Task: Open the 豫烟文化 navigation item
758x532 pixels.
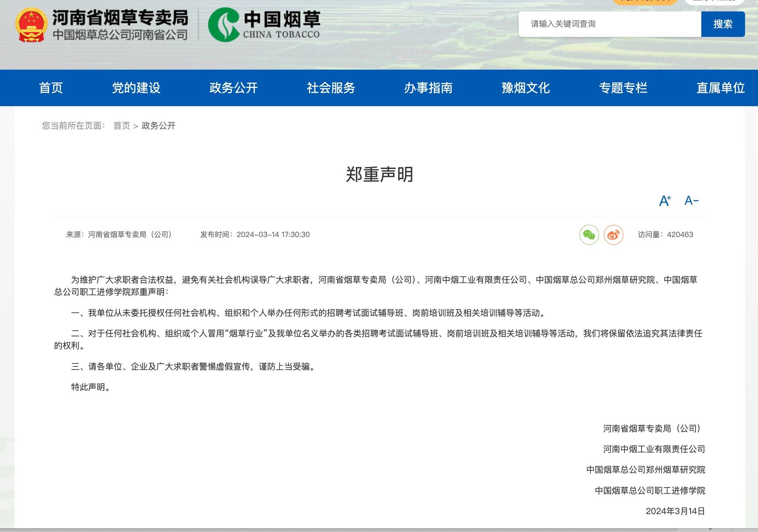Action: [x=526, y=88]
